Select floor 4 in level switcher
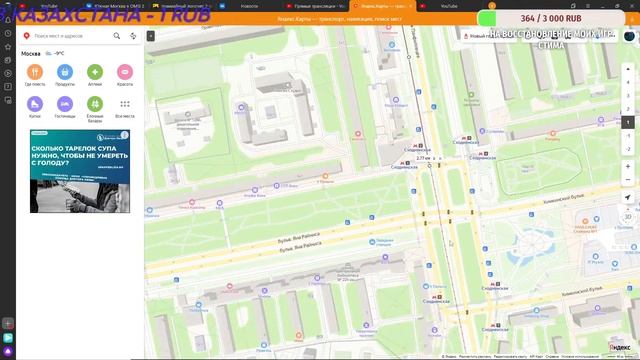 click(x=628, y=82)
